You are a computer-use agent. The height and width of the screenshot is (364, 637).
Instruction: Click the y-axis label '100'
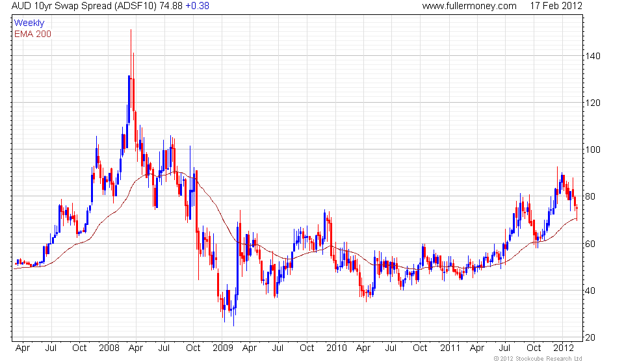593,149
